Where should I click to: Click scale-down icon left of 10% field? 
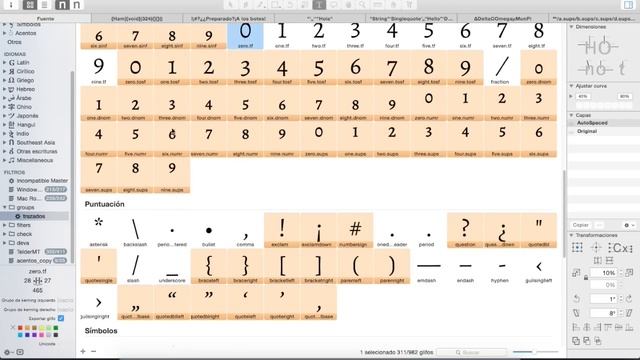576,273
